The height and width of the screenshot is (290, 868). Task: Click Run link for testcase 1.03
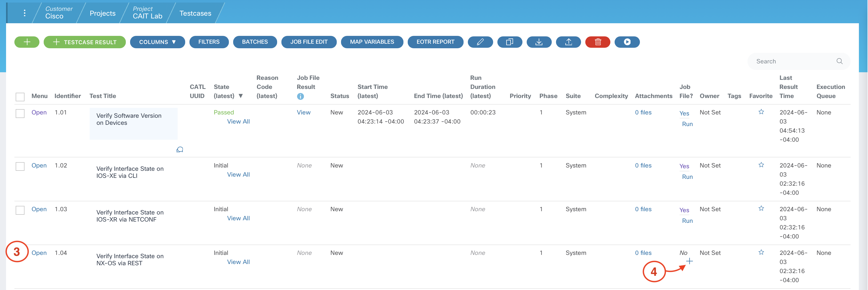pyautogui.click(x=687, y=221)
